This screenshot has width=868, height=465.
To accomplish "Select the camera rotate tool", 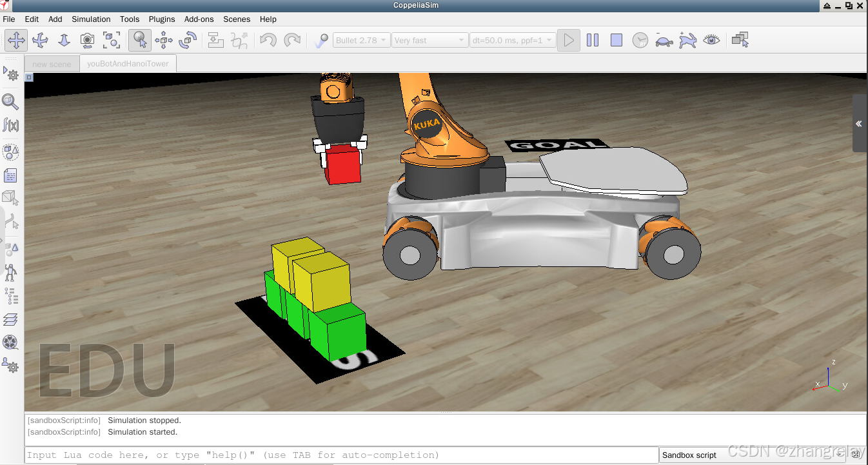I will point(40,40).
